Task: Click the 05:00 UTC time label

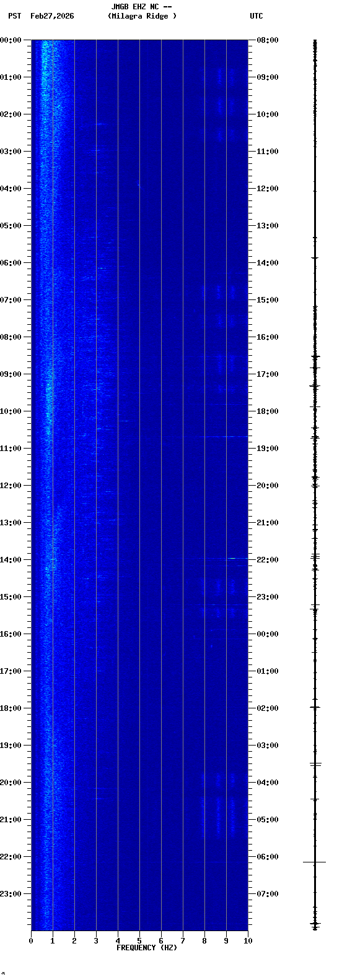Action: click(x=268, y=820)
